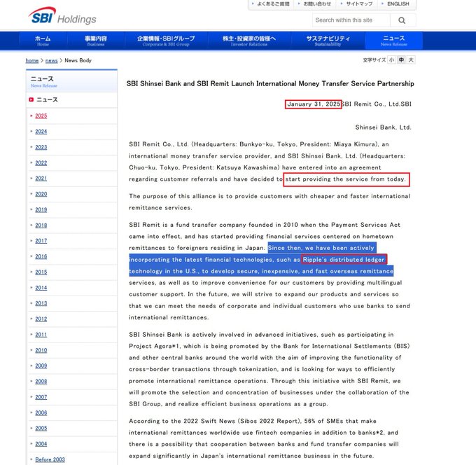Open the 2023 news archive
Screen dimensions: 476x465
(41, 147)
